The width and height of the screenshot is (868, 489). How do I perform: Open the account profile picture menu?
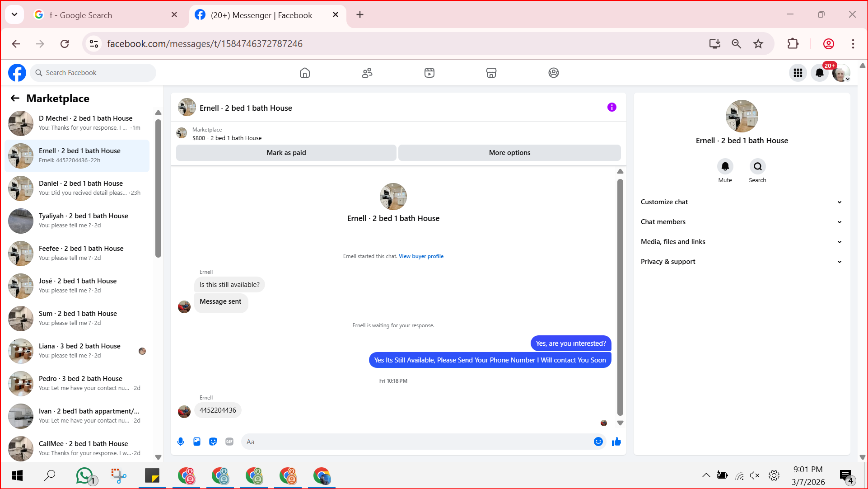tap(841, 73)
